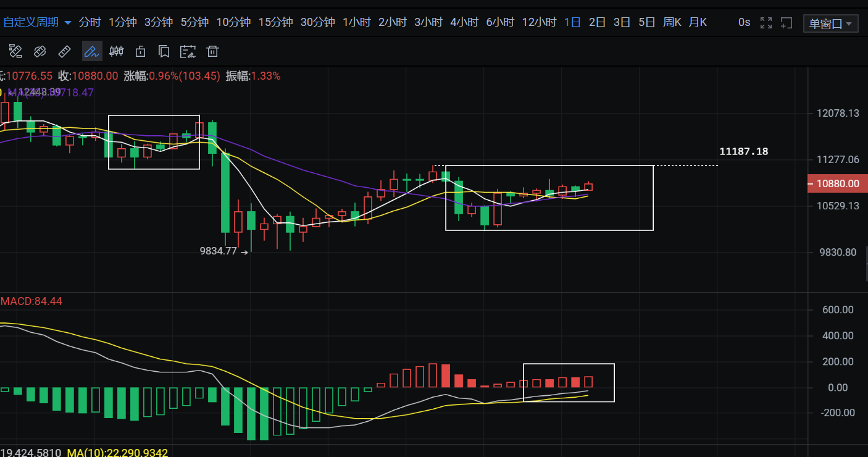The width and height of the screenshot is (868, 457).
Task: Switch to the 2日 timeframe
Action: pos(597,22)
